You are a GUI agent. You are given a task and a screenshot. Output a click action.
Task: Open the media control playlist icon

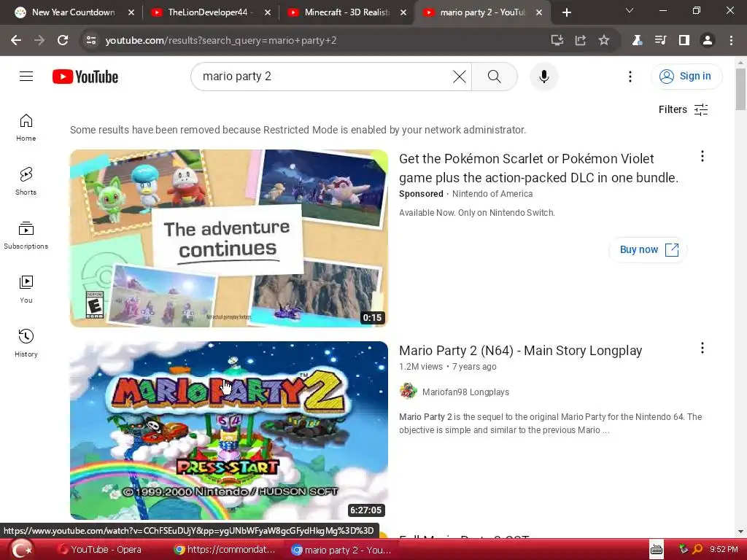[x=660, y=41]
